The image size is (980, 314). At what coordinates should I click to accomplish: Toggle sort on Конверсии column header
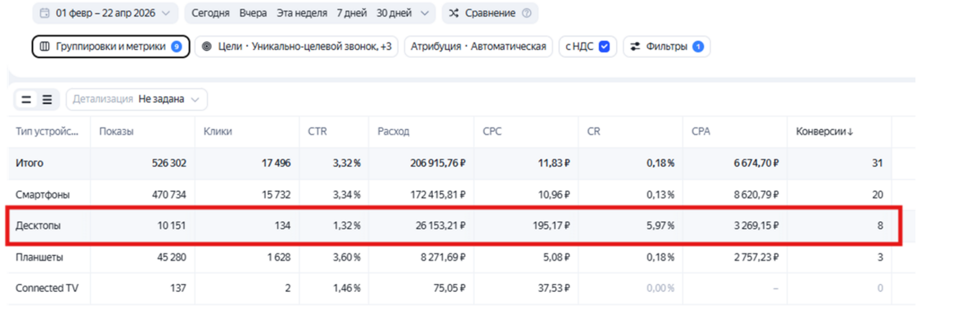[824, 131]
